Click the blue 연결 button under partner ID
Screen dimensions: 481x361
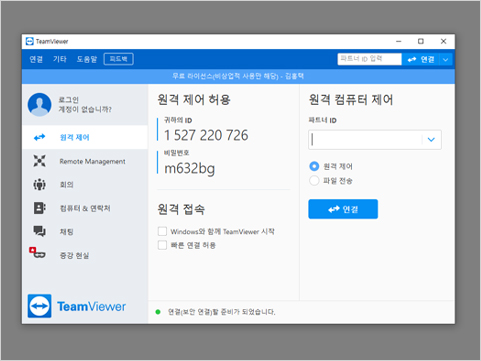point(343,209)
